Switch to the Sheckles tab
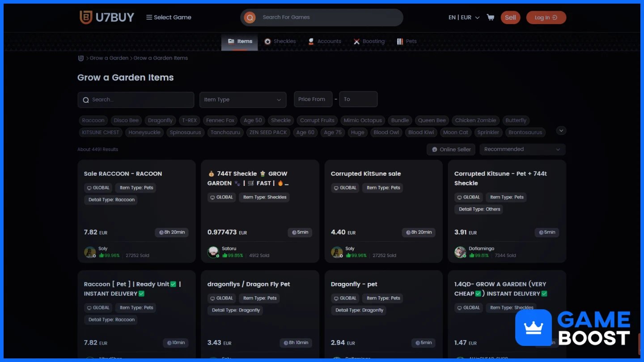 (x=280, y=41)
